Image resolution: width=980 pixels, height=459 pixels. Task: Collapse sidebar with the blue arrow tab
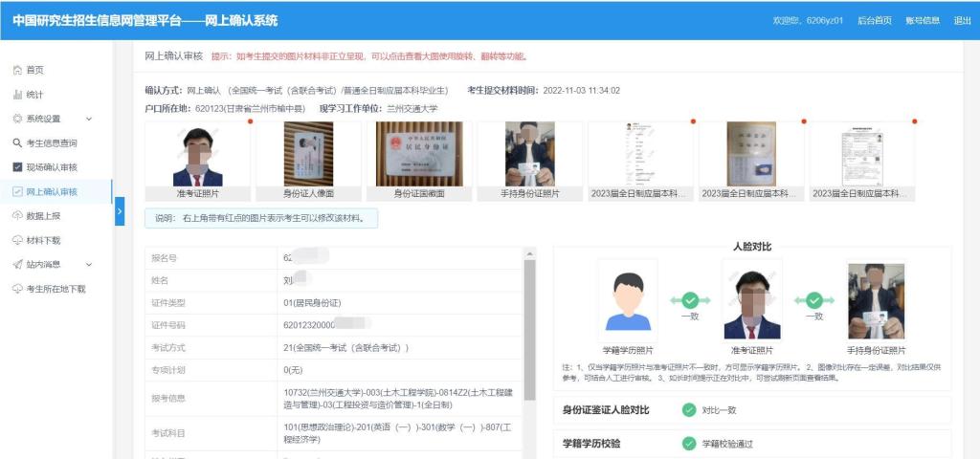click(x=120, y=211)
